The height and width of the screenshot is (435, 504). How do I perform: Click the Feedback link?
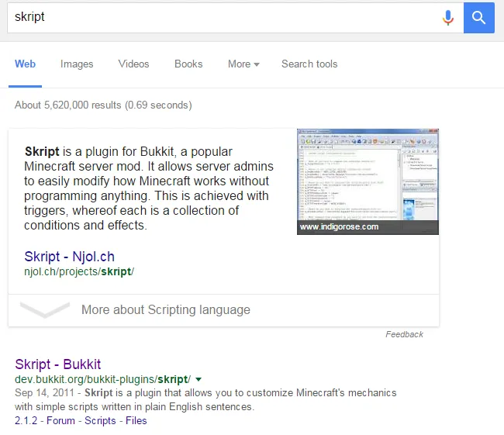click(404, 334)
